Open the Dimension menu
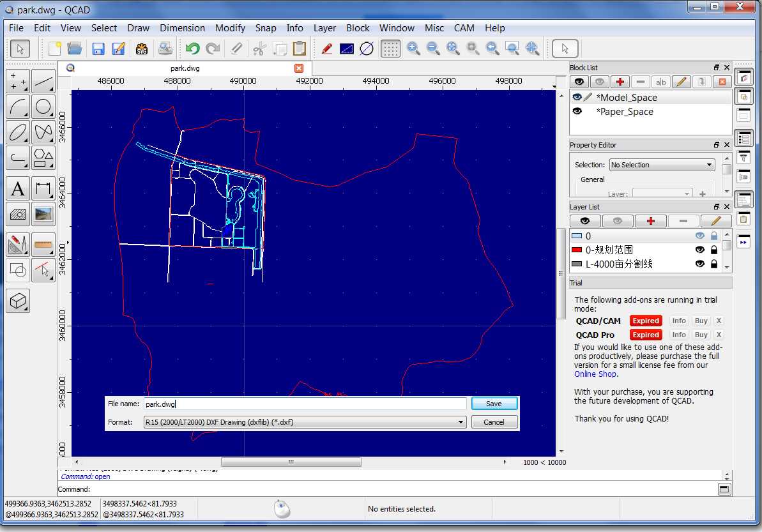 point(182,28)
